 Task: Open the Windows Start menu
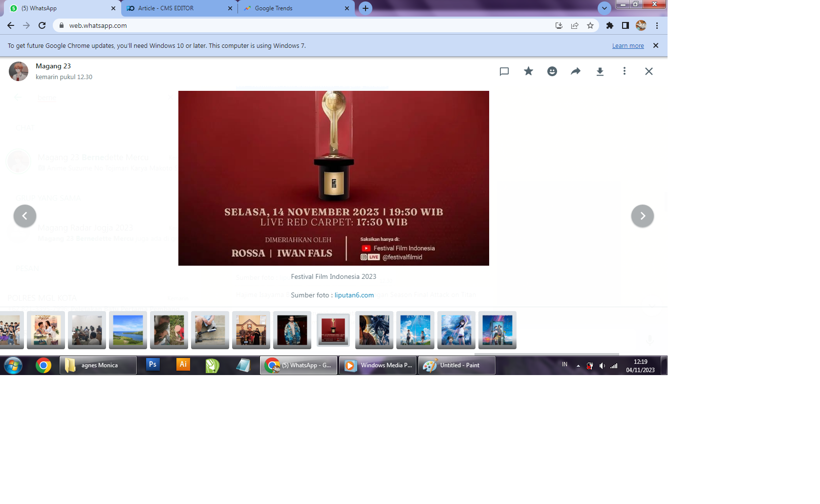(13, 365)
